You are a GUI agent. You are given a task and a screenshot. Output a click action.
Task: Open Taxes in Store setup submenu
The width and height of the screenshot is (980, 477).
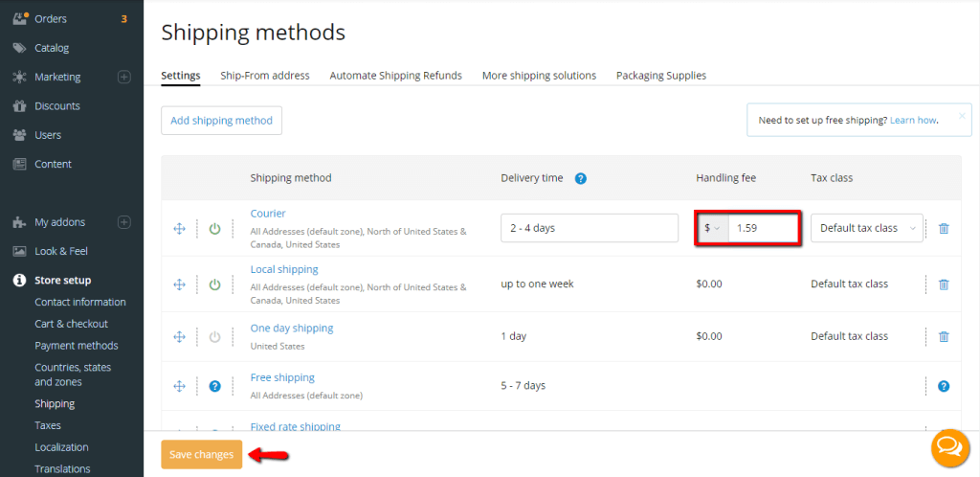coord(48,425)
